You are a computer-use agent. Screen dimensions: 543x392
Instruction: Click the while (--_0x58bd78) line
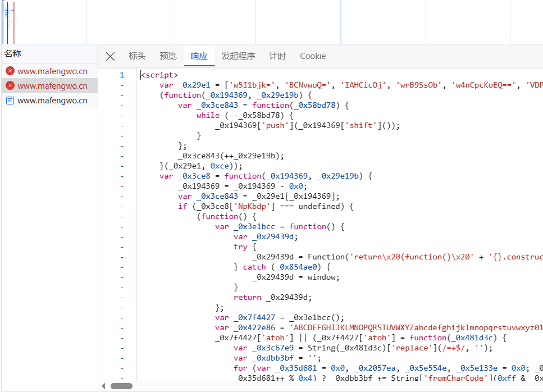coord(245,115)
